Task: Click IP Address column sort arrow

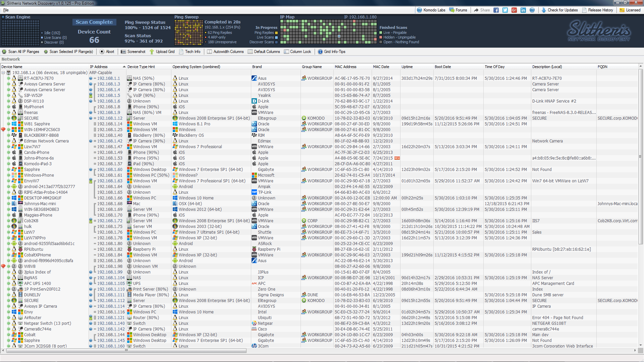Action: click(x=124, y=67)
